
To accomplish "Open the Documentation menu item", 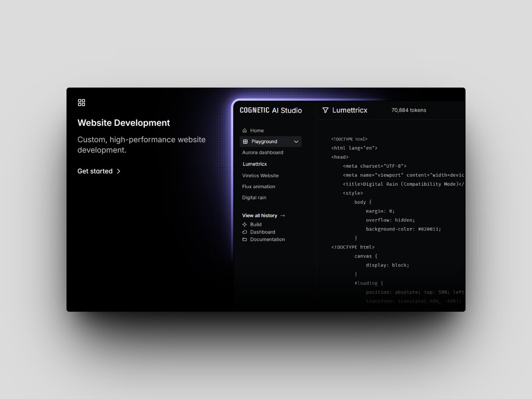I will [x=263, y=239].
